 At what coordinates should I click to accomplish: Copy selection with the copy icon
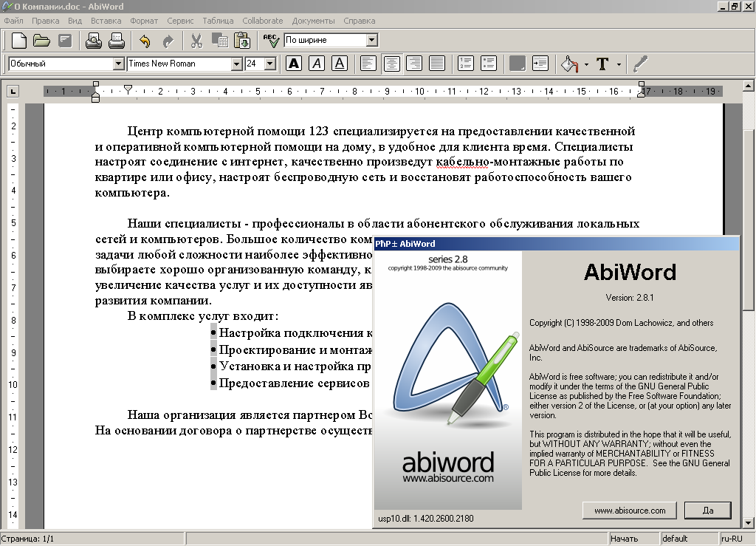click(220, 41)
